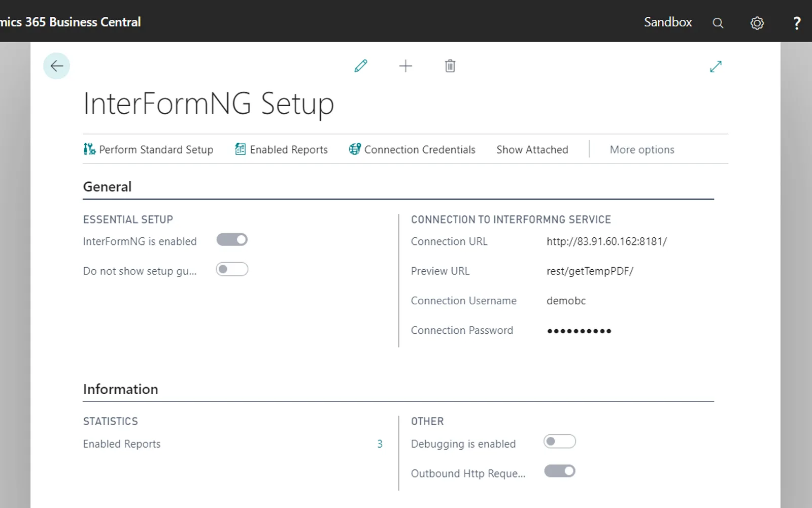Viewport: 812px width, 508px height.
Task: Click the Connection Username label
Action: coord(464,301)
